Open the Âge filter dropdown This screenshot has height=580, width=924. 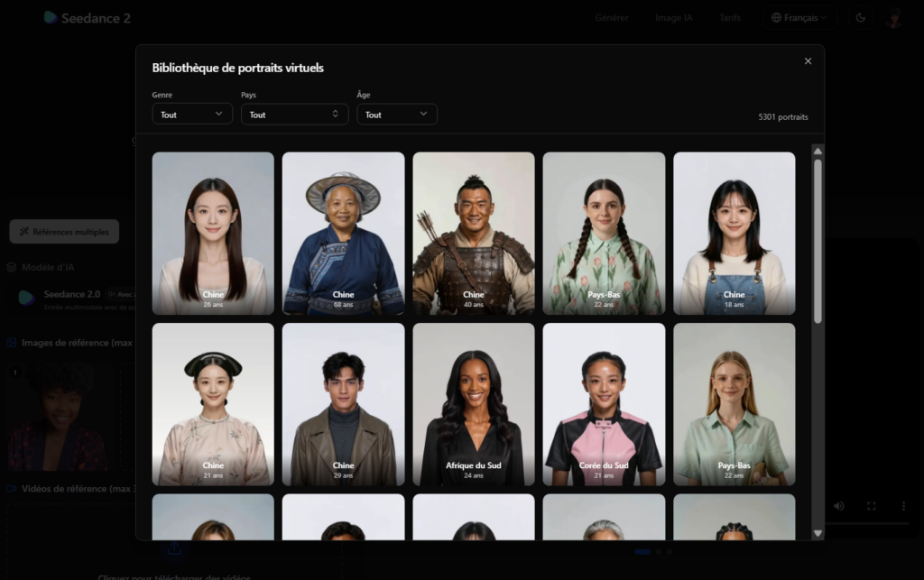coord(397,114)
